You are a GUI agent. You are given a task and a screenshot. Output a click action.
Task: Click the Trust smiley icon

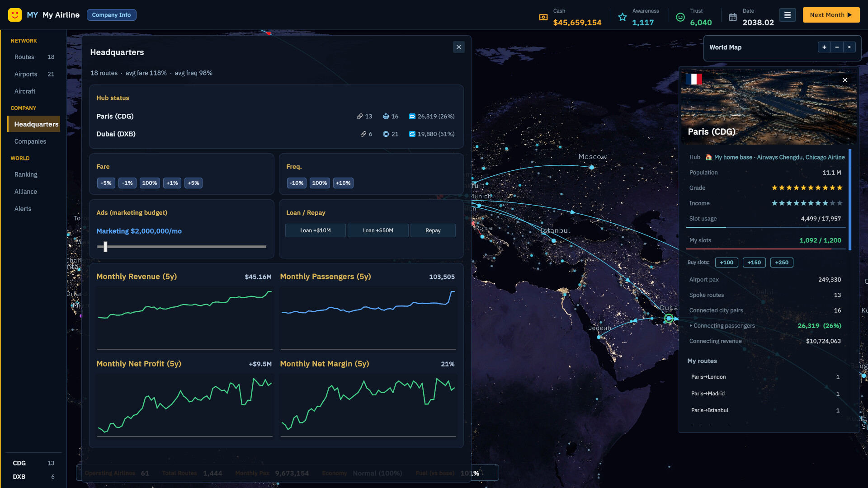pos(680,17)
